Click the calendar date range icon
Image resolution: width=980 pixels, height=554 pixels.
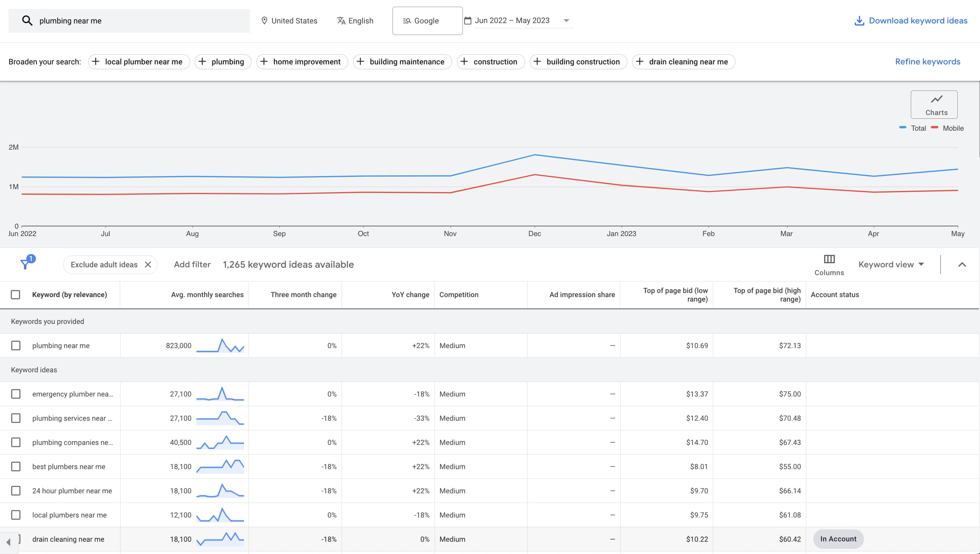pos(467,20)
